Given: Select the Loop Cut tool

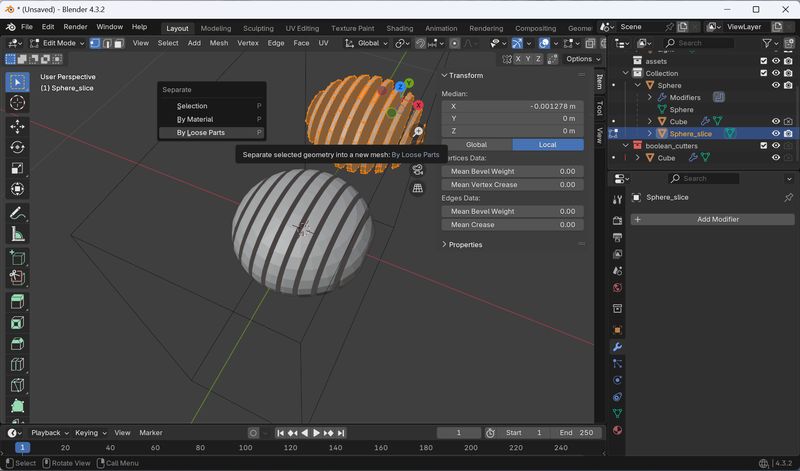Looking at the screenshot, I should pyautogui.click(x=17, y=364).
